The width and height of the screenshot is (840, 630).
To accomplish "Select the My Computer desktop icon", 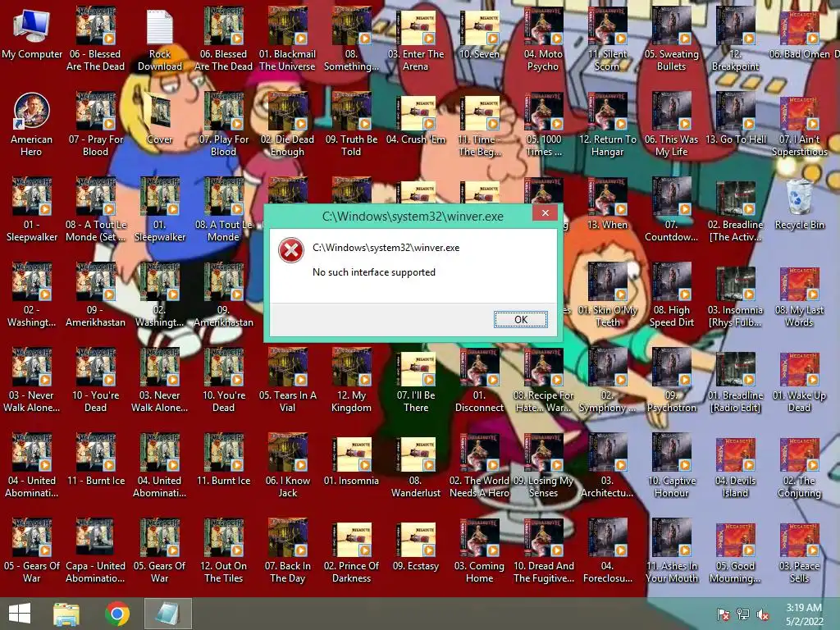I will click(32, 34).
